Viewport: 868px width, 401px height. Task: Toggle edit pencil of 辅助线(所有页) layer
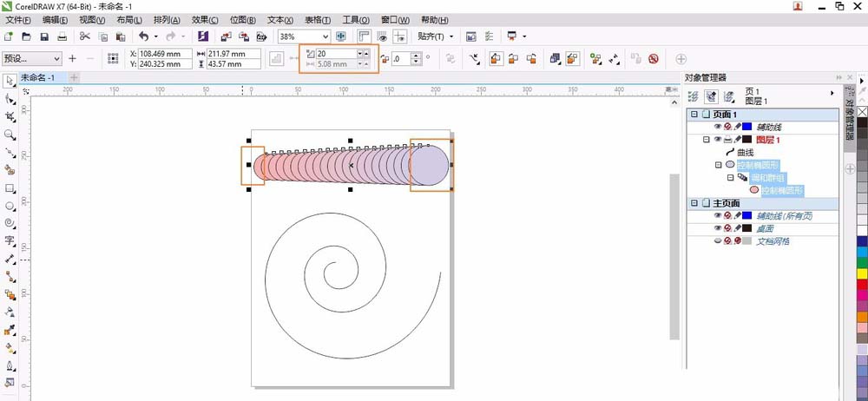coord(737,215)
